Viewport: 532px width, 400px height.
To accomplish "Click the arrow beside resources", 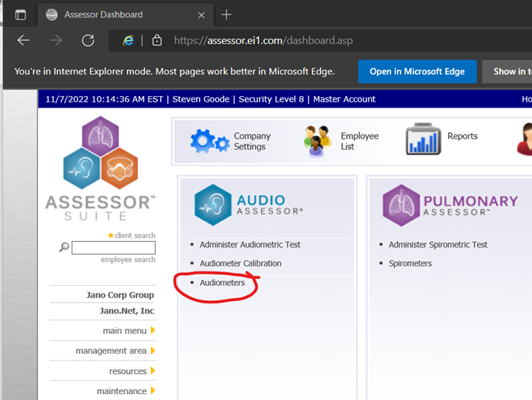I will 153,371.
